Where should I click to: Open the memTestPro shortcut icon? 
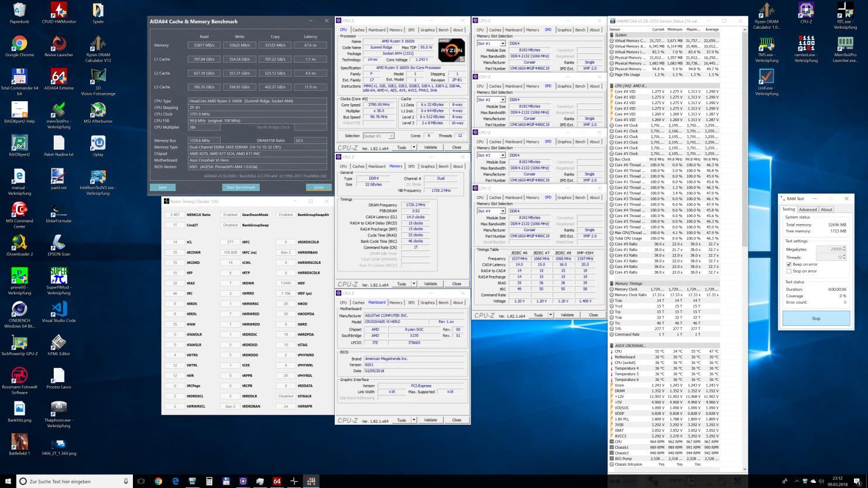click(x=59, y=115)
